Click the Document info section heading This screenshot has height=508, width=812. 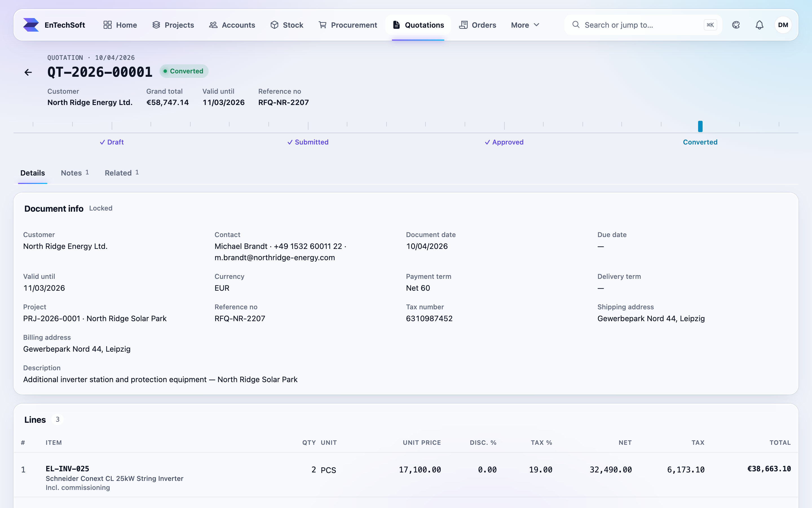[x=54, y=209]
